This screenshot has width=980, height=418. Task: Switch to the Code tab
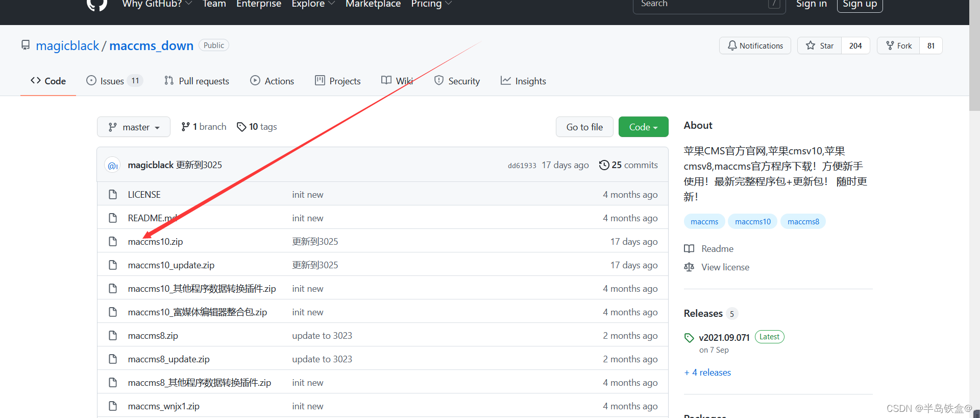click(48, 81)
